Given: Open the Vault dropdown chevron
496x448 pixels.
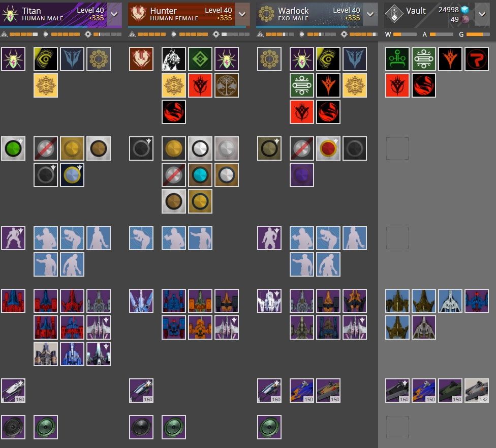Looking at the screenshot, I should click(482, 14).
